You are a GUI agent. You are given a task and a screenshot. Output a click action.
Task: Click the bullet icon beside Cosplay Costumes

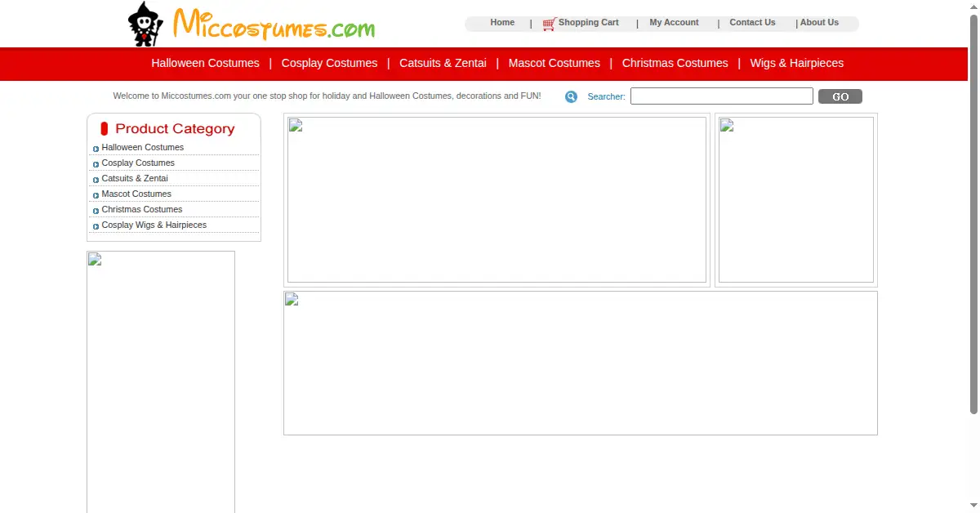[96, 164]
